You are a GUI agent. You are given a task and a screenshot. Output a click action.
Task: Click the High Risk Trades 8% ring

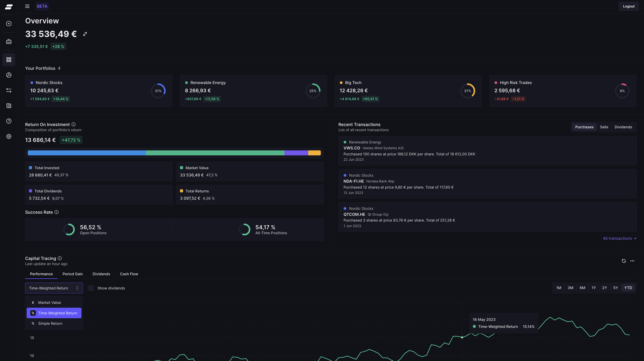(622, 91)
